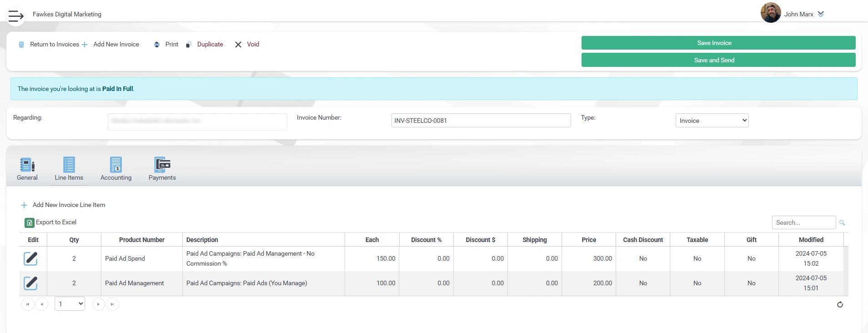Open the page number dropdown
Image resolution: width=868 pixels, height=333 pixels.
pos(70,304)
